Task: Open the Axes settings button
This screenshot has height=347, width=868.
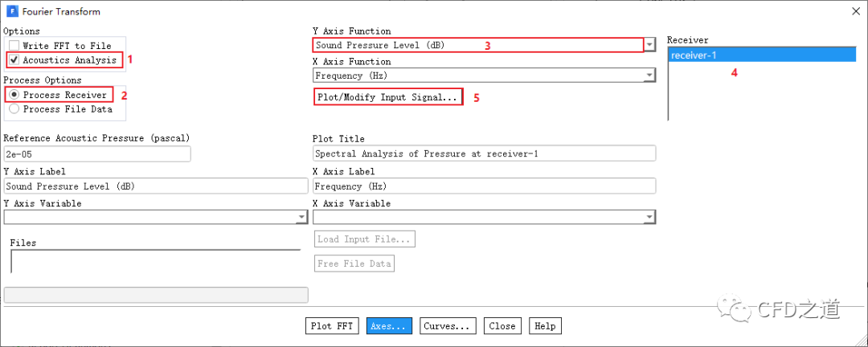Action: click(x=390, y=326)
